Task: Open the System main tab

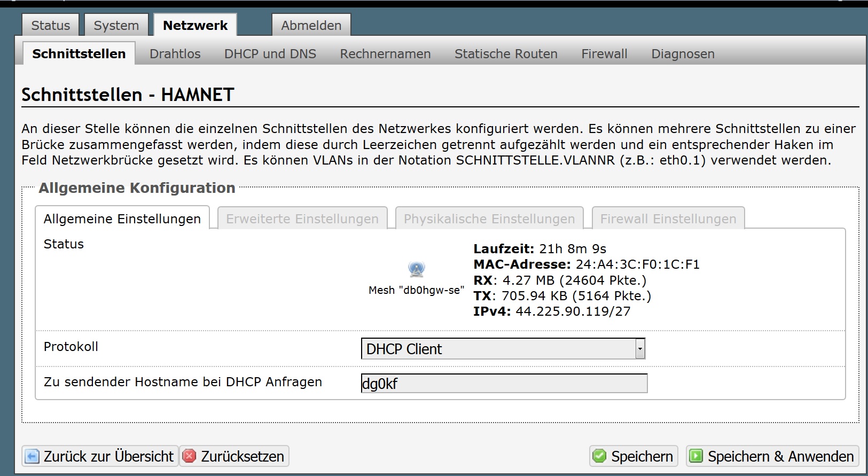Action: pos(116,25)
